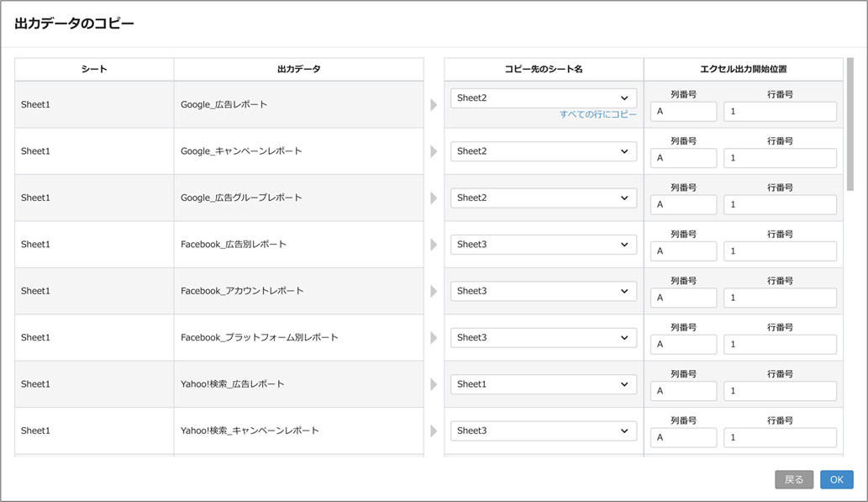Focus the 列番号 field for Facebook_プラットフォーム別レポート
This screenshot has height=502, width=868.
(683, 344)
